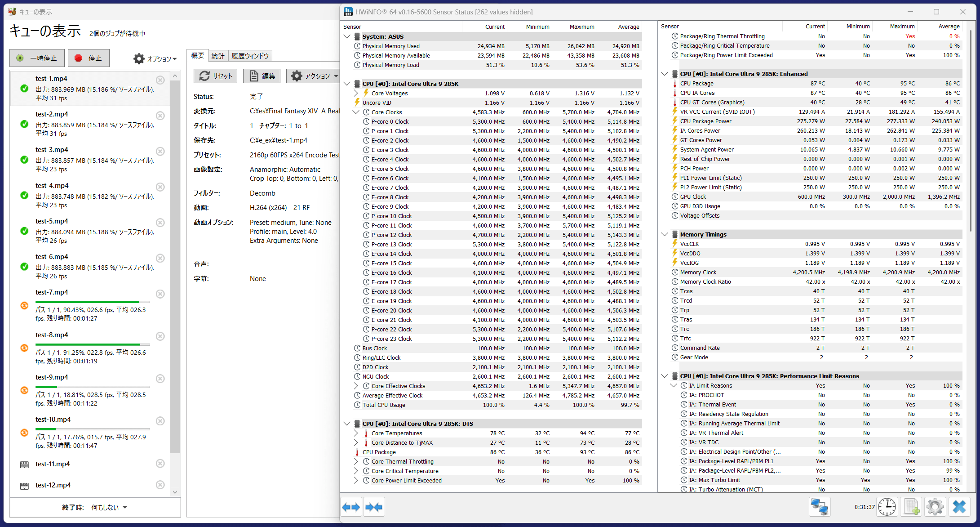Switch to the 履歴ウィンドウ tab
Screen dimensions: 980x527
(250, 56)
